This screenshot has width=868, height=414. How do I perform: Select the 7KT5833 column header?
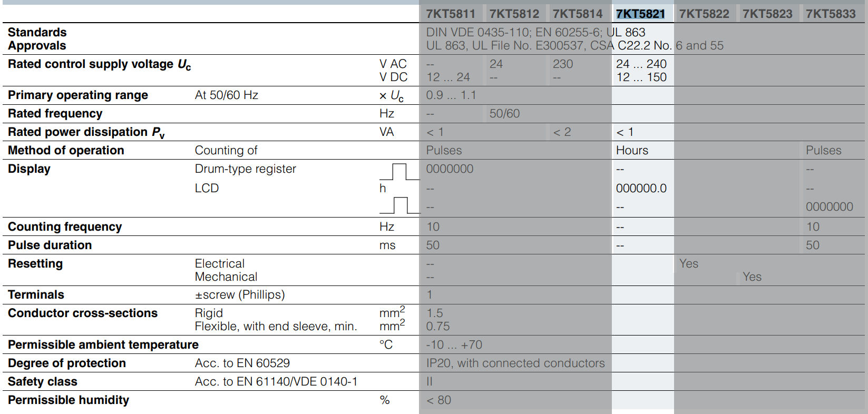point(831,14)
